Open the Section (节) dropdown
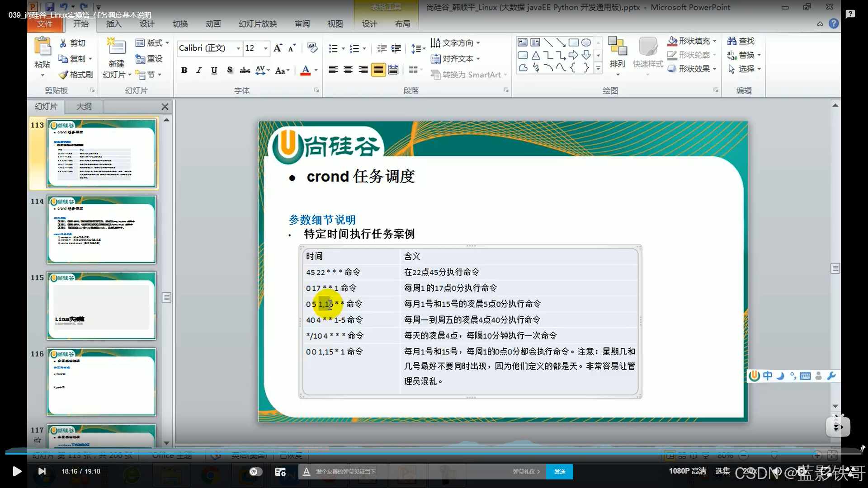Screen dimensions: 868x488 148,75
